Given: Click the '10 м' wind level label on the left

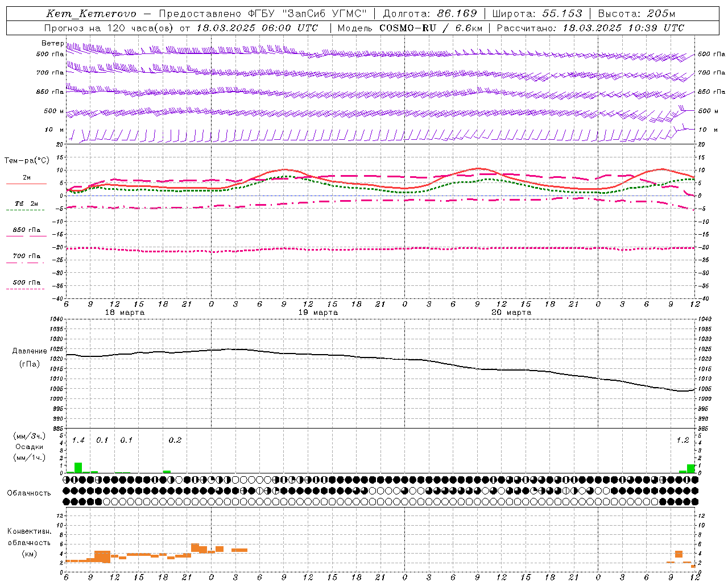Looking at the screenshot, I should pyautogui.click(x=55, y=130).
